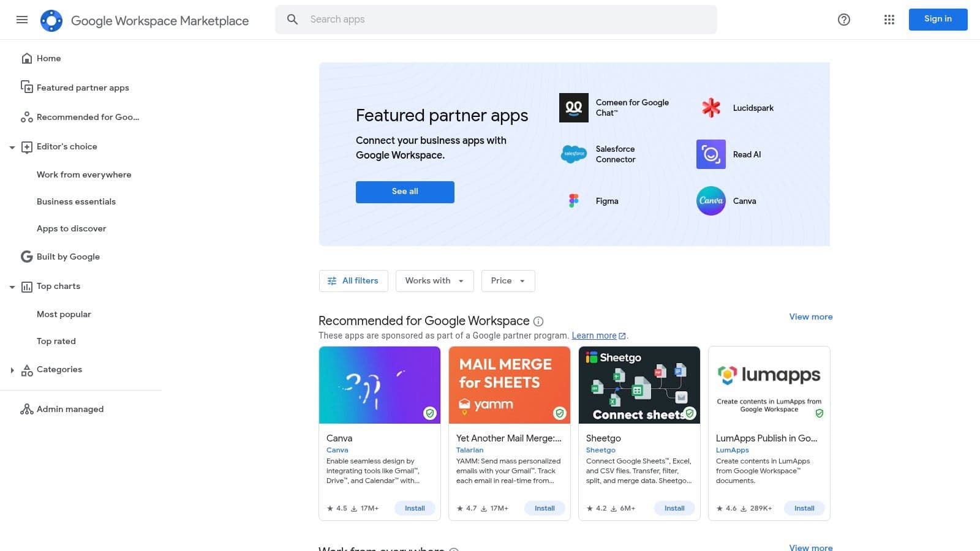Open the Works with dropdown
This screenshot has height=551, width=980.
[x=434, y=280]
